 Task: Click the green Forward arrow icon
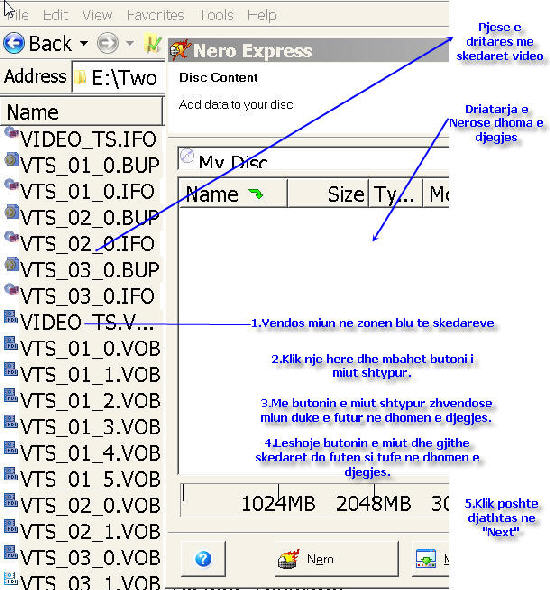108,43
